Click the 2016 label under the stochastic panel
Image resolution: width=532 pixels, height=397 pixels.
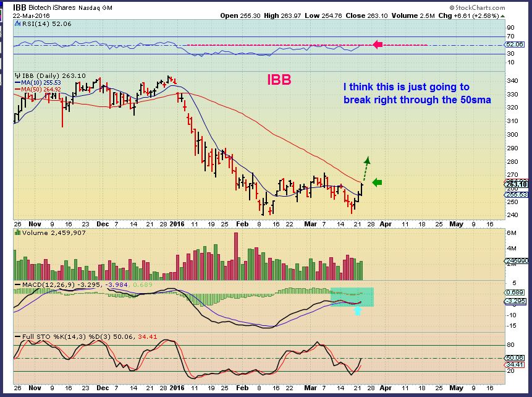tap(177, 388)
